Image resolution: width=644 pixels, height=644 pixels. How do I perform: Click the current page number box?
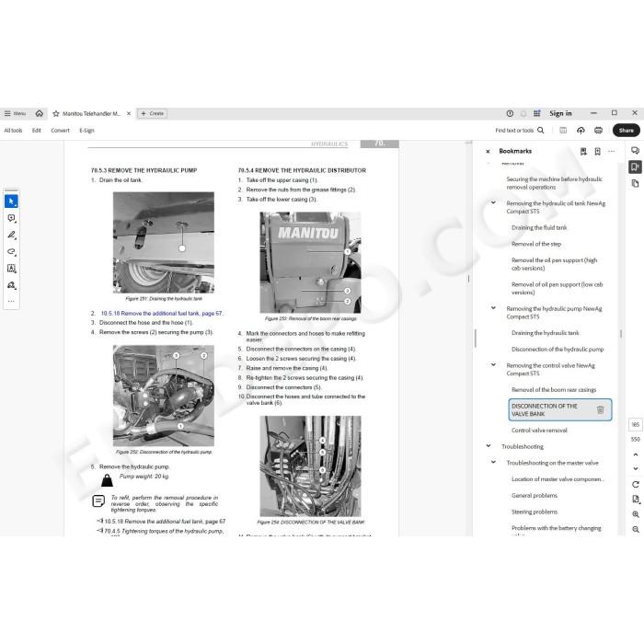pos(636,425)
